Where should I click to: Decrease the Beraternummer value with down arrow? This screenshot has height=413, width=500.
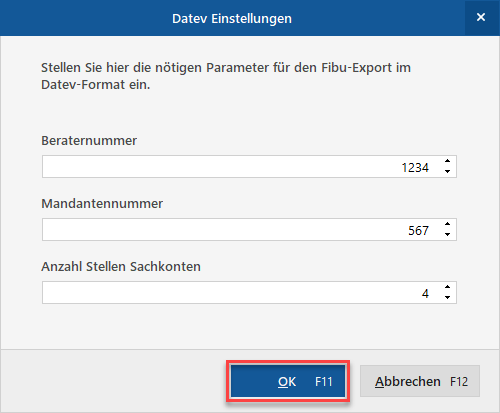point(447,171)
